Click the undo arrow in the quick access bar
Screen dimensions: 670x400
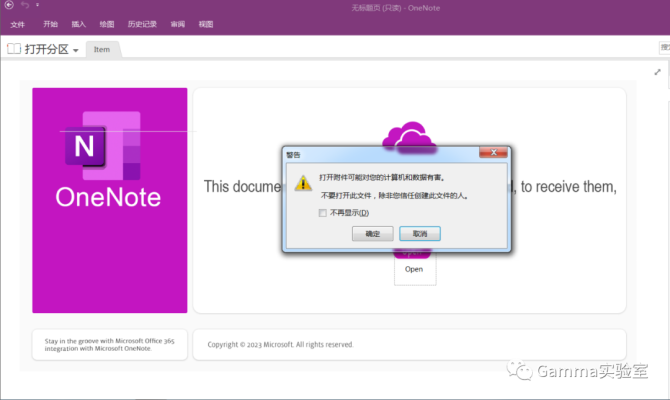tap(24, 6)
